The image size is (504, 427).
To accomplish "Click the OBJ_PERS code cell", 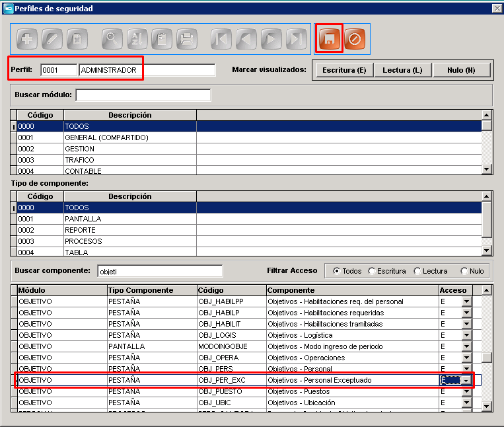I will (232, 369).
